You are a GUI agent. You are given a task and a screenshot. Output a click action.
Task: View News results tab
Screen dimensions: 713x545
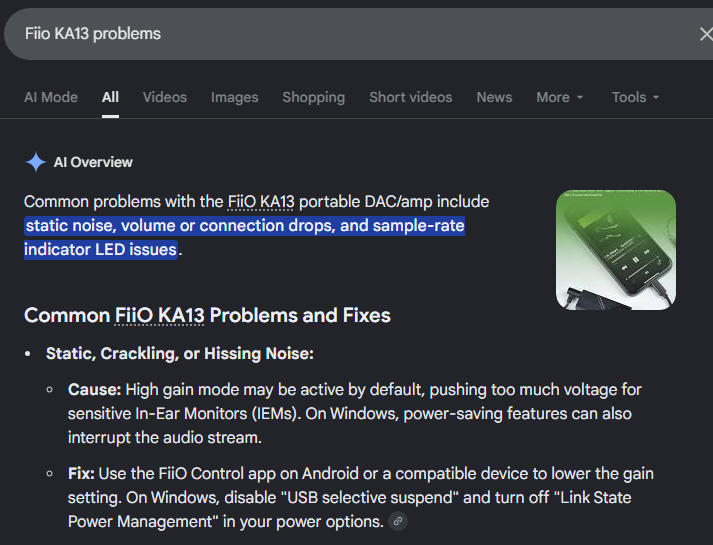(x=494, y=97)
